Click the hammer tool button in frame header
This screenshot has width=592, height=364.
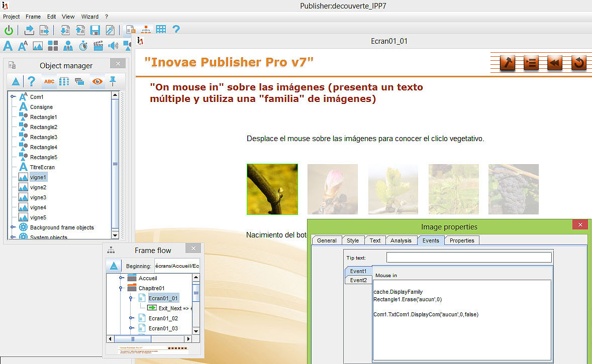(x=508, y=63)
